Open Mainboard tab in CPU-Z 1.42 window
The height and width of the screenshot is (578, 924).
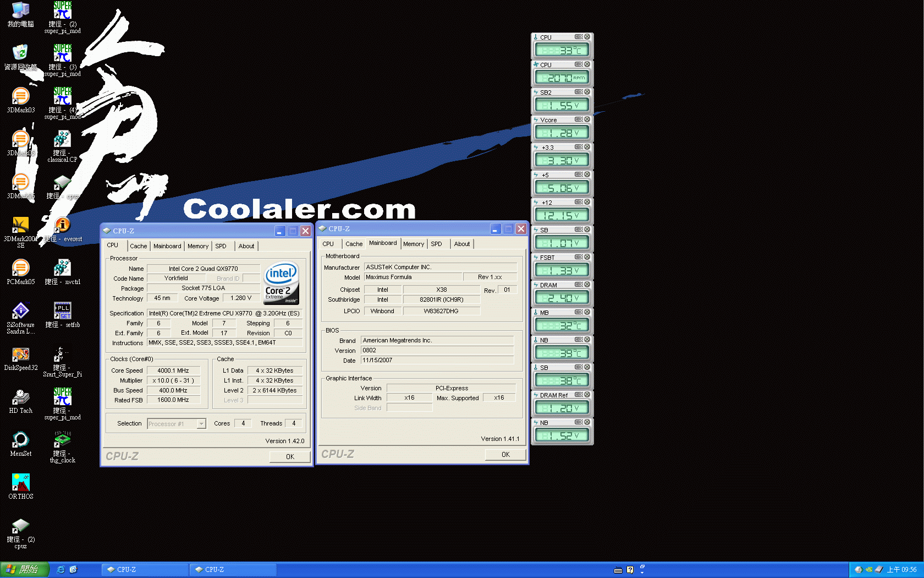coord(167,246)
